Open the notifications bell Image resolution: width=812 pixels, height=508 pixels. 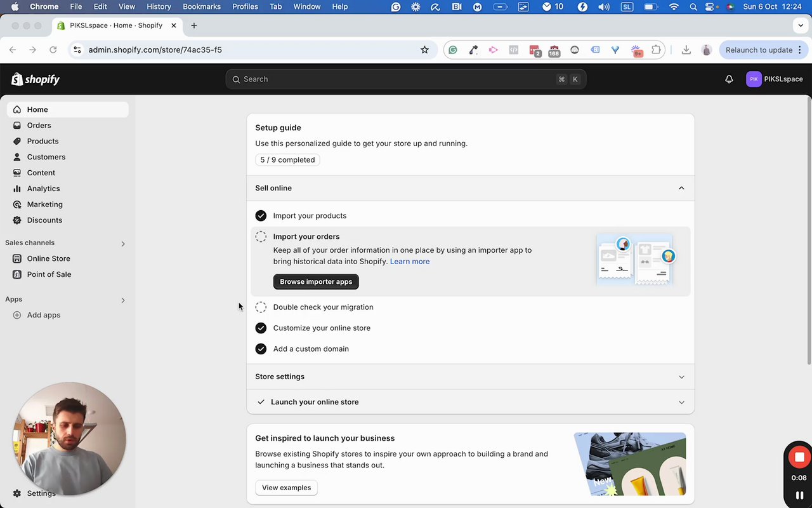729,79
